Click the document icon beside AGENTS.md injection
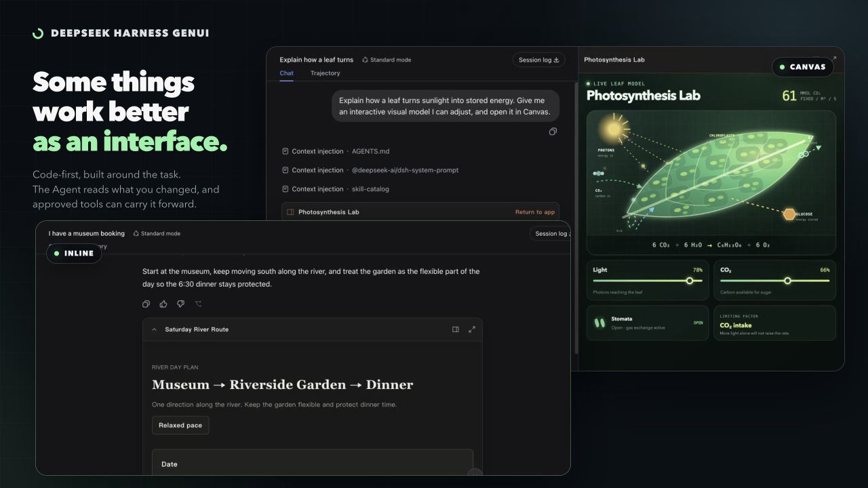Screen dimensions: 868x488 coord(285,151)
